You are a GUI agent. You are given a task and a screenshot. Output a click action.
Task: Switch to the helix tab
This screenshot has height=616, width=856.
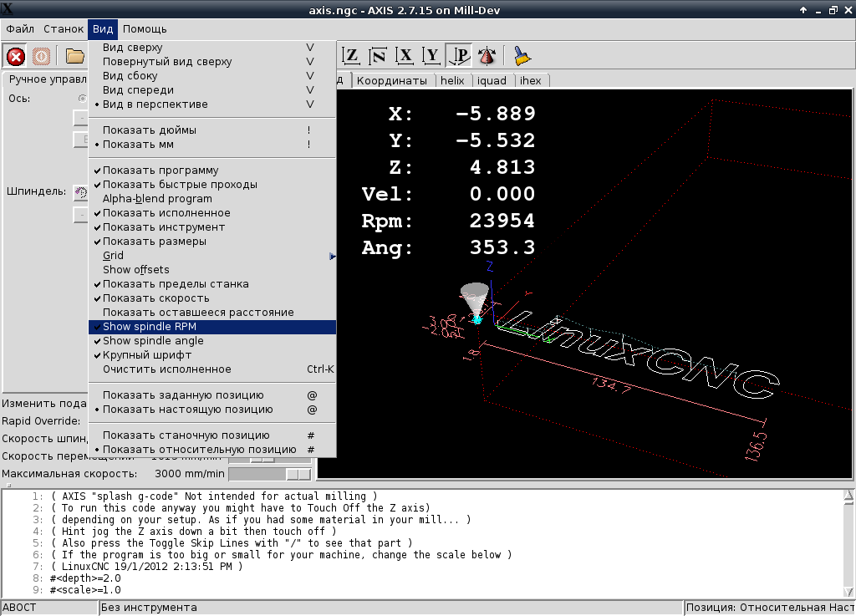click(x=452, y=81)
